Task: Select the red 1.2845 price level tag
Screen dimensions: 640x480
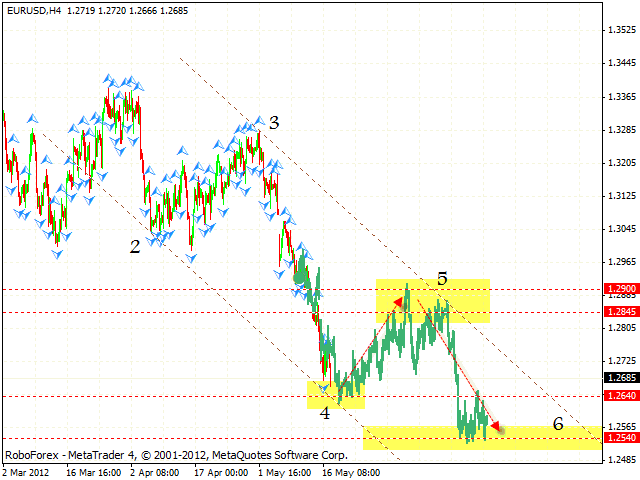Action: (621, 312)
